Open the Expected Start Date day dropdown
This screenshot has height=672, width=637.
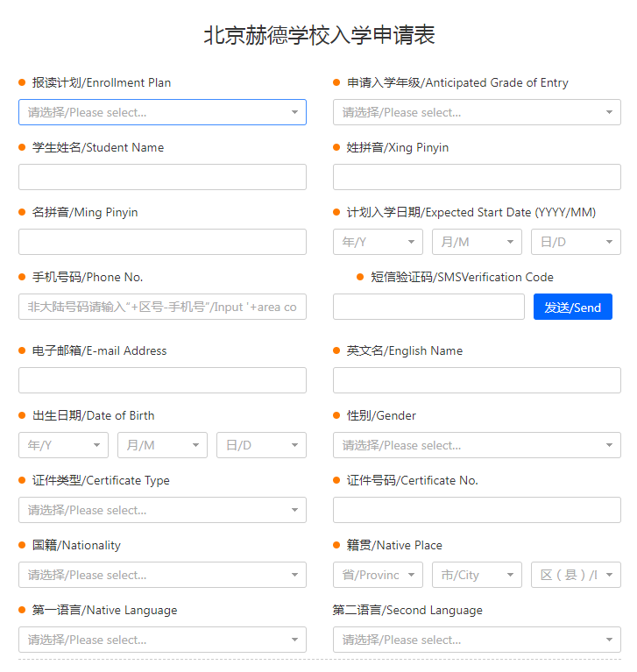(x=576, y=242)
